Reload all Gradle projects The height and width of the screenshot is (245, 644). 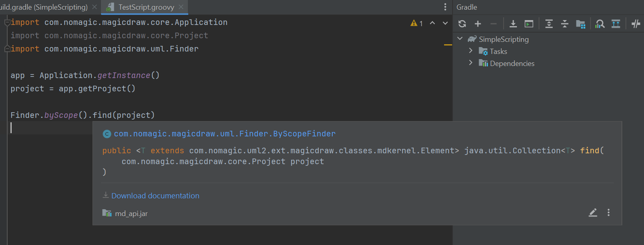coord(462,23)
